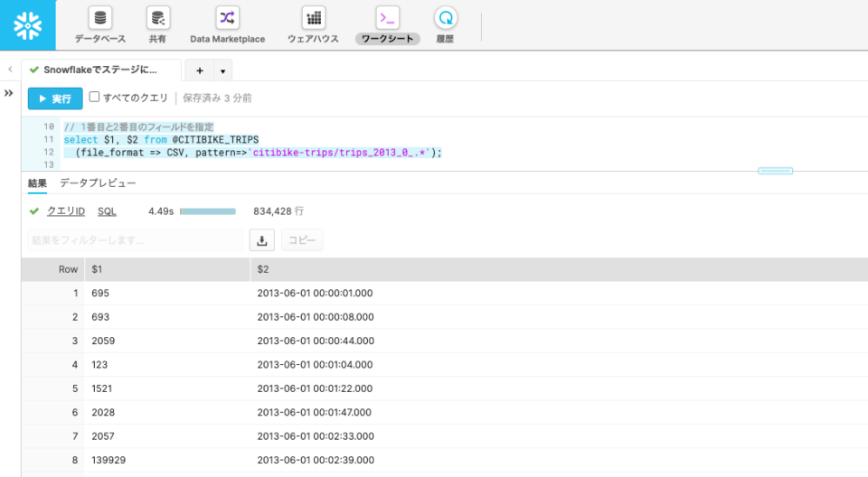Open the データベース (Databases) page
This screenshot has width=868, height=477.
point(100,25)
